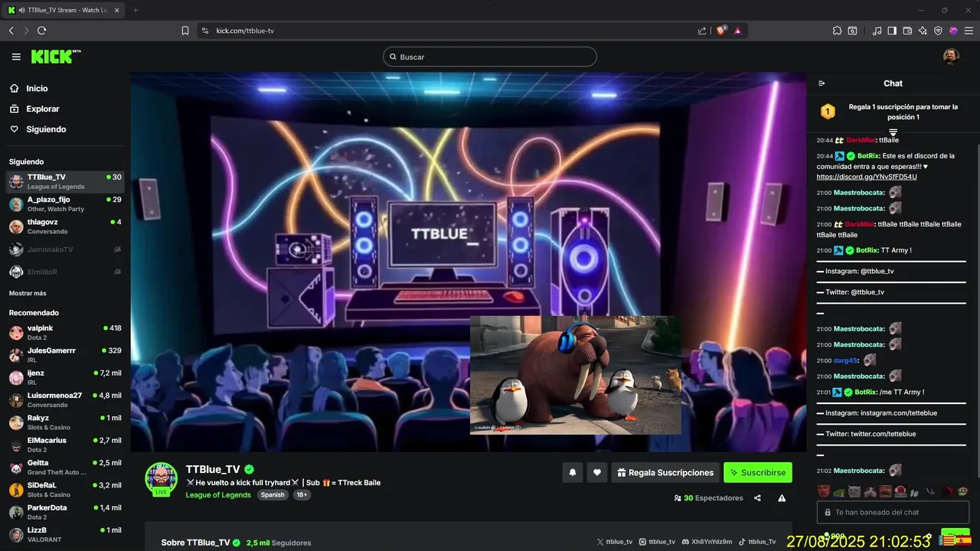Click the TTBlue_TV streamer avatar
Image resolution: width=980 pixels, height=551 pixels.
click(x=161, y=478)
